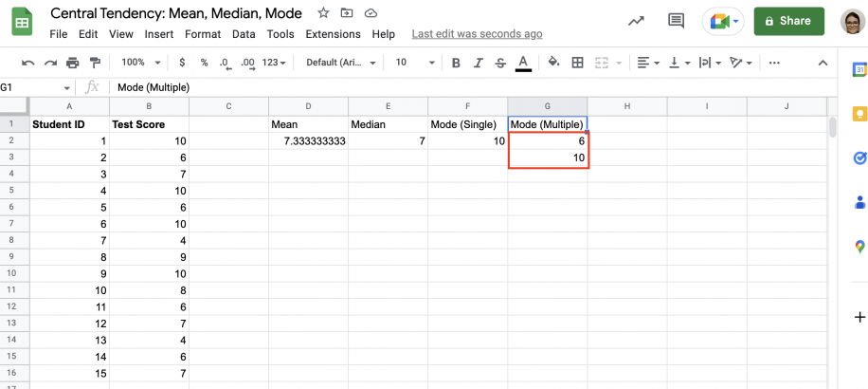Decrease decimal places icon
This screenshot has width=868, height=389.
(225, 64)
